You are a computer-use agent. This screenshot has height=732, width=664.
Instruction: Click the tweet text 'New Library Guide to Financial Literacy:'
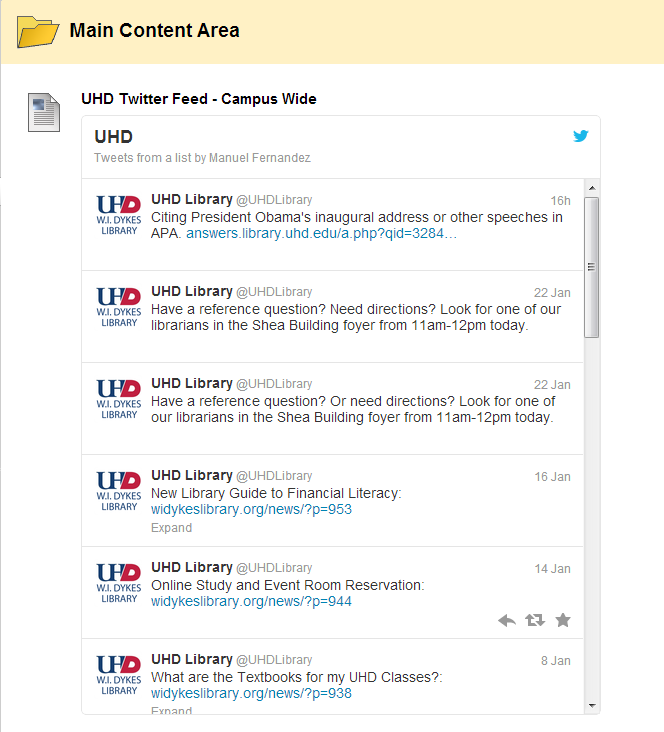point(276,493)
